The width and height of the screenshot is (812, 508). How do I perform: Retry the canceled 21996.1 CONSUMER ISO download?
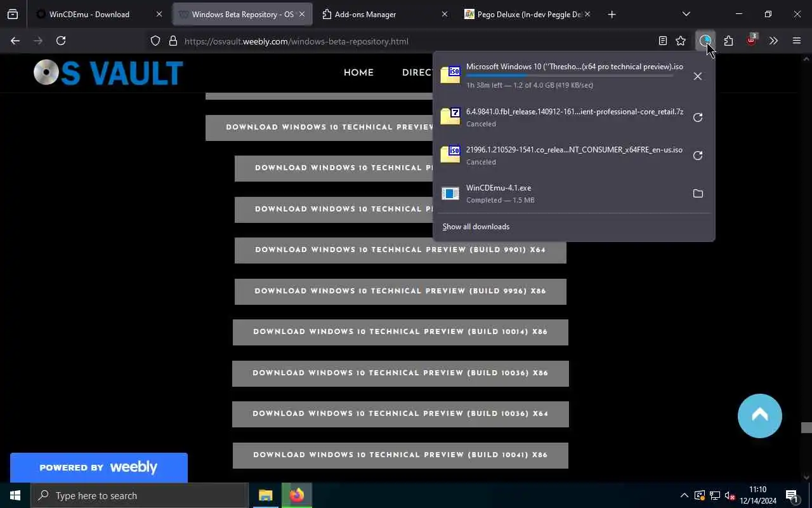tap(697, 156)
